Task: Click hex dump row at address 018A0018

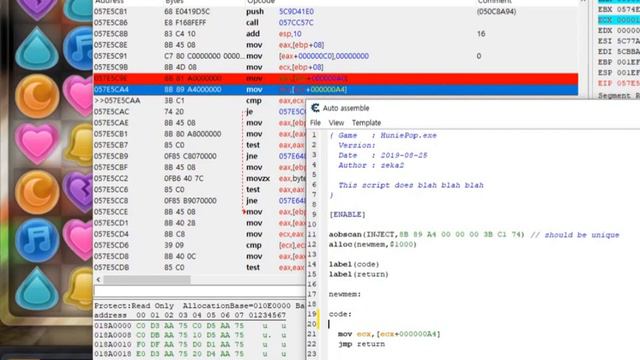Action: 191,354
